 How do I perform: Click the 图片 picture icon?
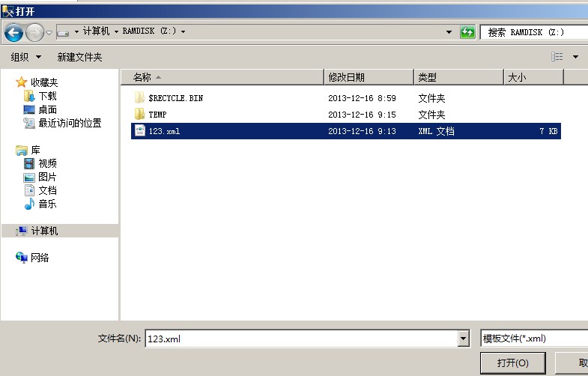point(29,178)
